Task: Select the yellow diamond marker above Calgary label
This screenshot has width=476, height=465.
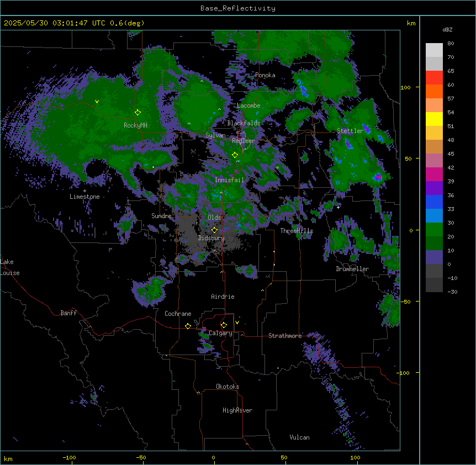Action: click(224, 325)
